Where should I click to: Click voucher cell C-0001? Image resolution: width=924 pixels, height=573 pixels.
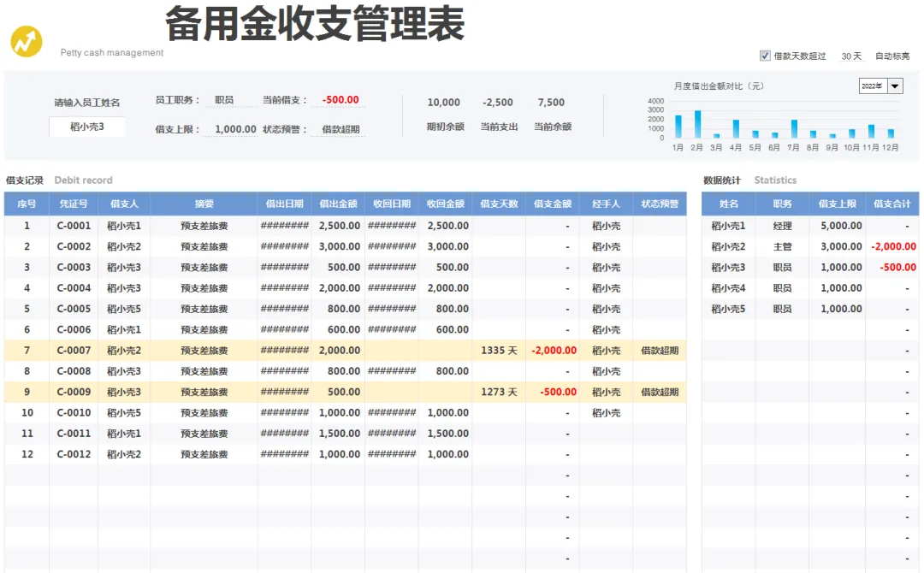pyautogui.click(x=74, y=226)
